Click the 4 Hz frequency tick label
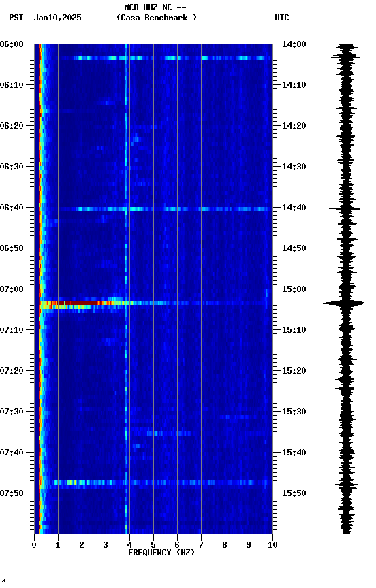 [129, 545]
